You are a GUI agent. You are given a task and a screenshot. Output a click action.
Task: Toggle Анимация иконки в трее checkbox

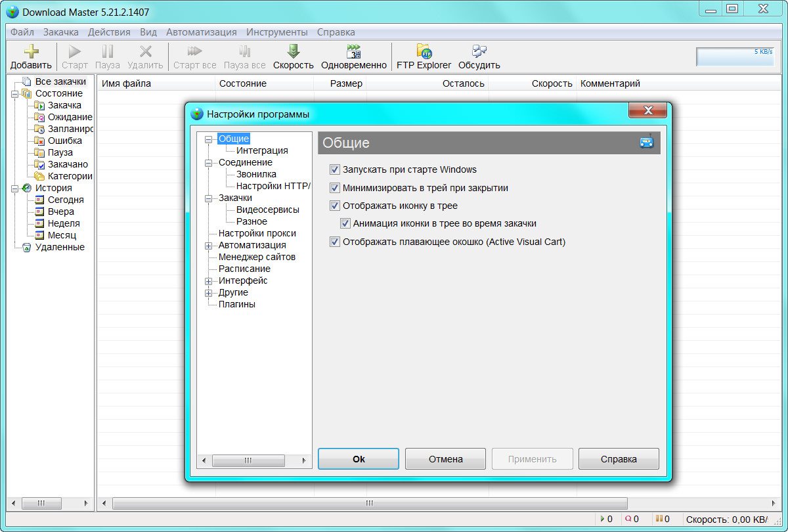click(x=345, y=223)
